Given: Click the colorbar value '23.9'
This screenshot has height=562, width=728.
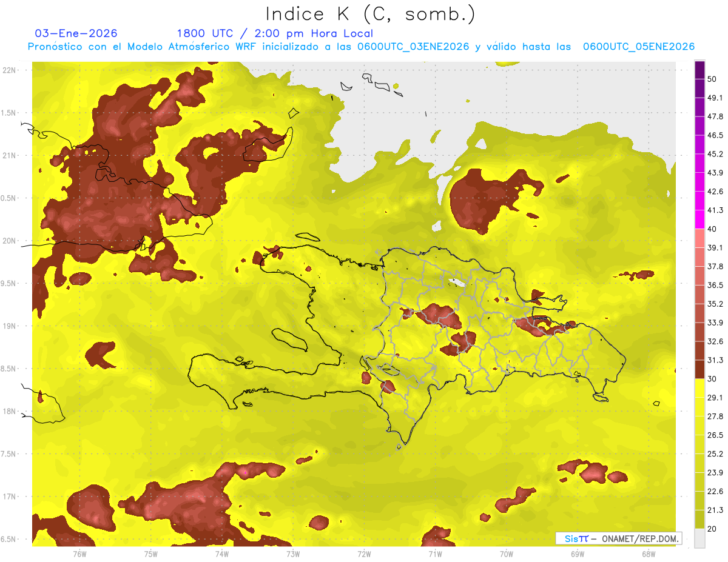Looking at the screenshot, I should pyautogui.click(x=715, y=472).
